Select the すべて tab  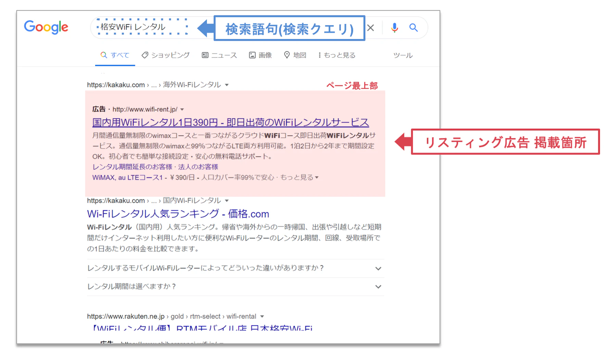115,55
